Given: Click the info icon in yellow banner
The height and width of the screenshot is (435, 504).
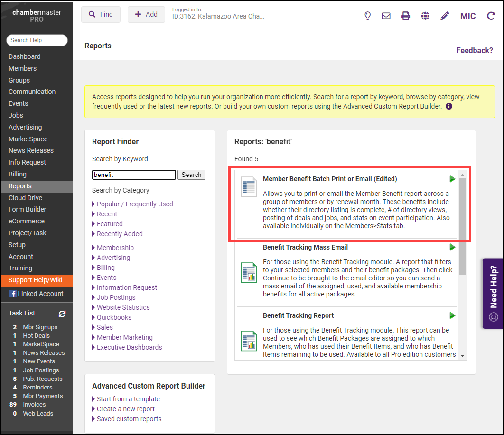Looking at the screenshot, I should click(449, 106).
